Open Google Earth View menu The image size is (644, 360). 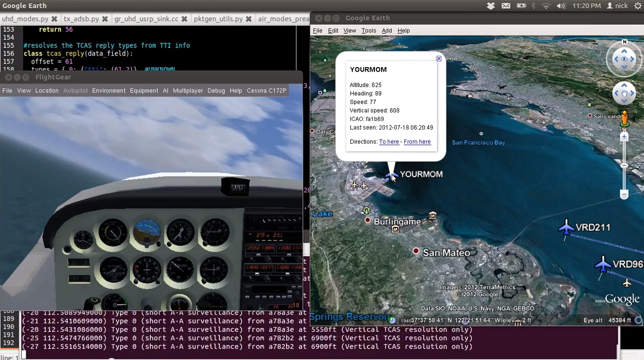click(x=350, y=31)
